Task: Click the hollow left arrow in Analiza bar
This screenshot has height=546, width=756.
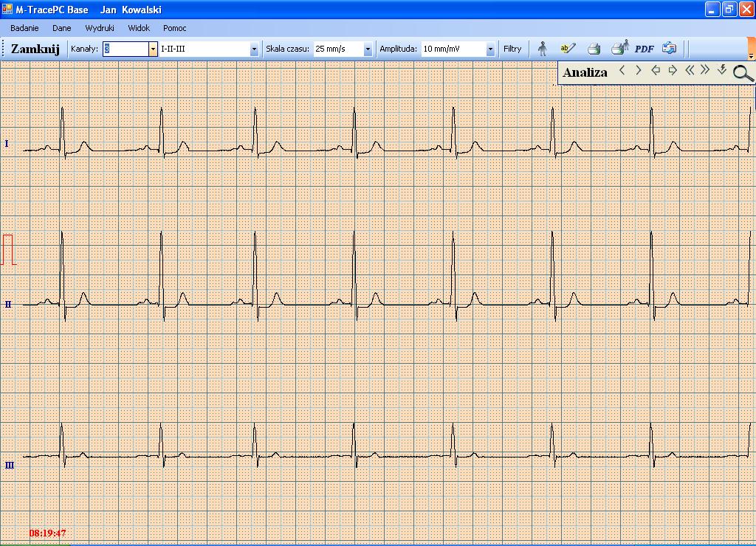Action: [656, 70]
